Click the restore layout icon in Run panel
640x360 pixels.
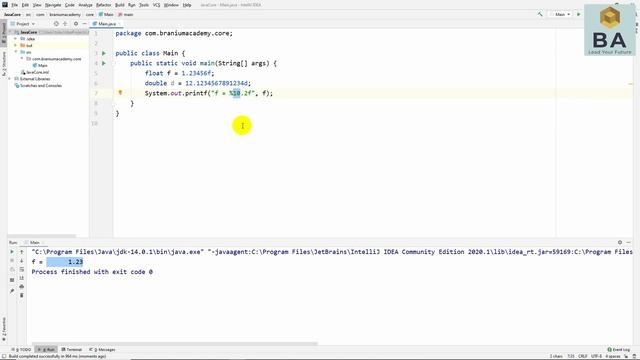click(x=12, y=280)
